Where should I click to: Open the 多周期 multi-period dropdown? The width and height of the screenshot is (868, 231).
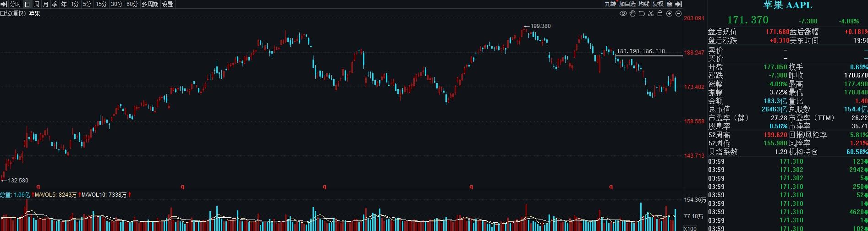click(x=150, y=4)
